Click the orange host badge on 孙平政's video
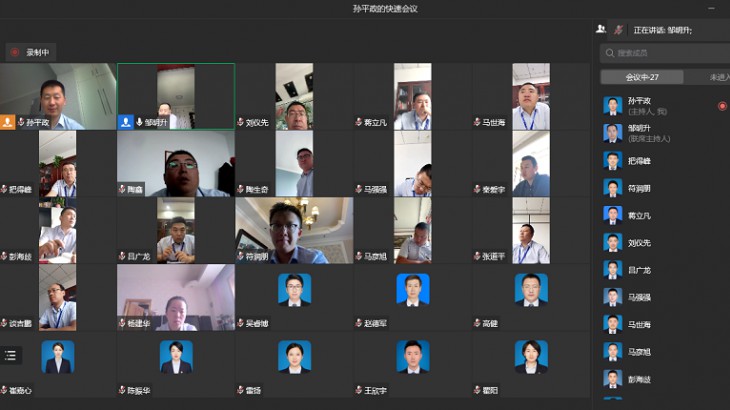The height and width of the screenshot is (410, 730). click(x=8, y=122)
